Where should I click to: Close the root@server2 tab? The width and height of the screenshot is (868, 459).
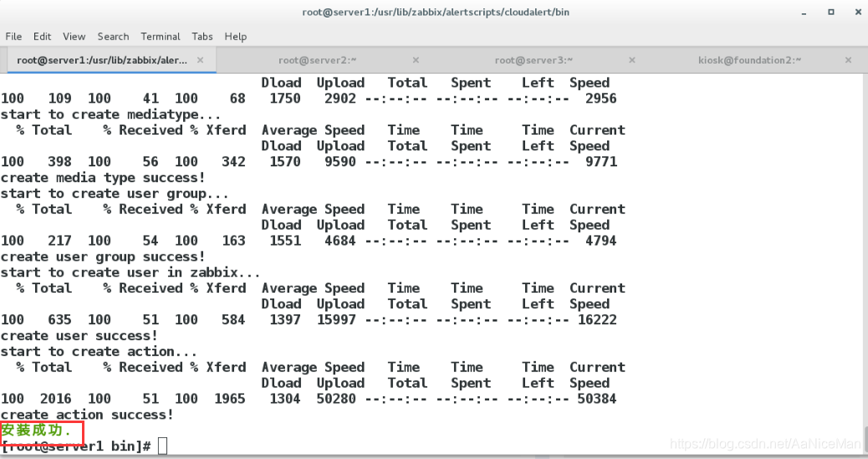416,60
